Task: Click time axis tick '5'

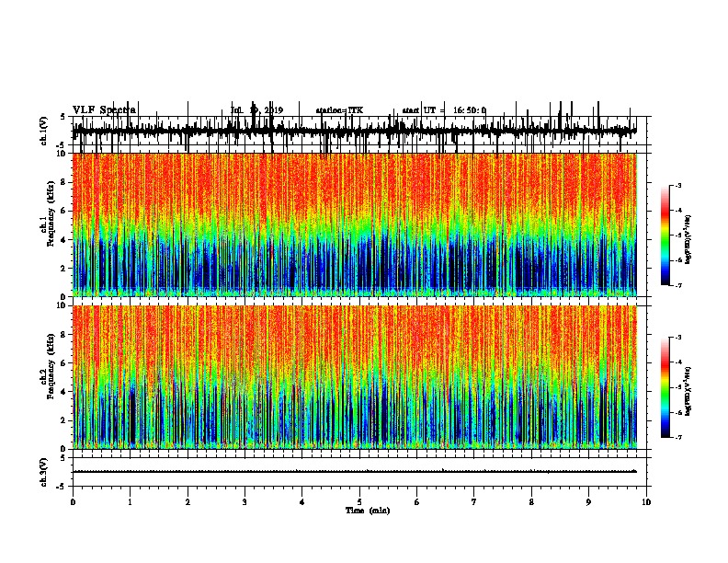Action: click(359, 502)
